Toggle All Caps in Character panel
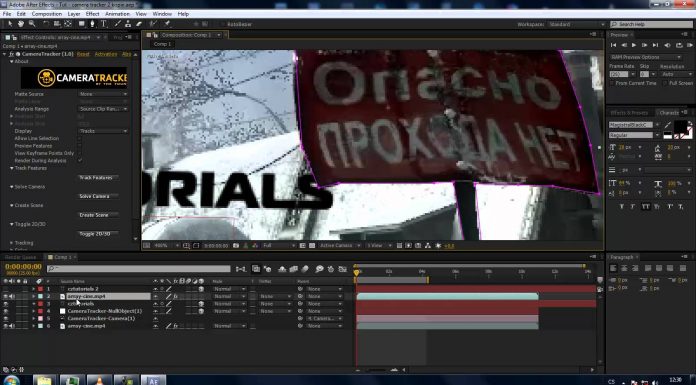696x385 pixels. click(645, 206)
